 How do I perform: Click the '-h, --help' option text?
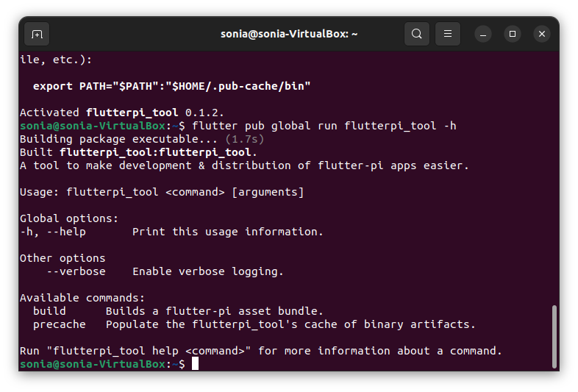[x=53, y=232]
